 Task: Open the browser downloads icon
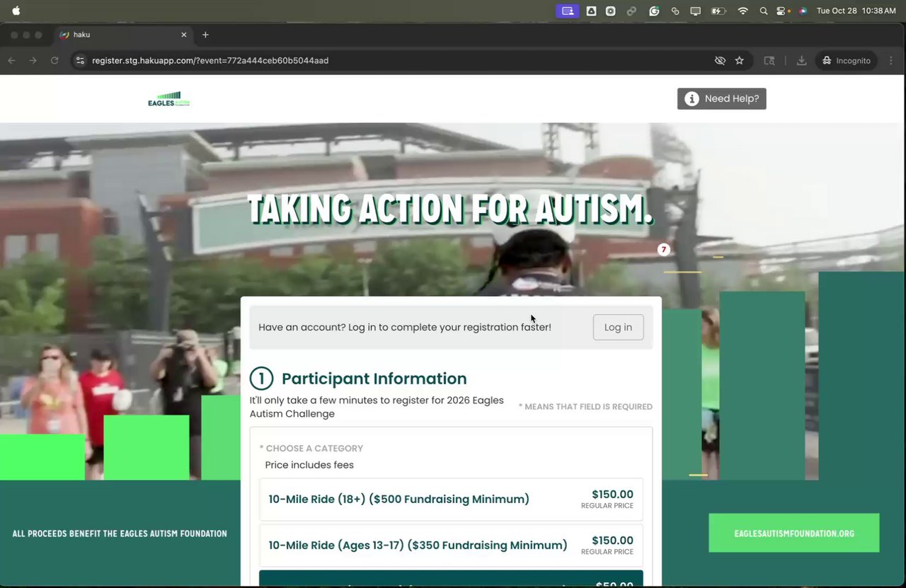click(801, 61)
